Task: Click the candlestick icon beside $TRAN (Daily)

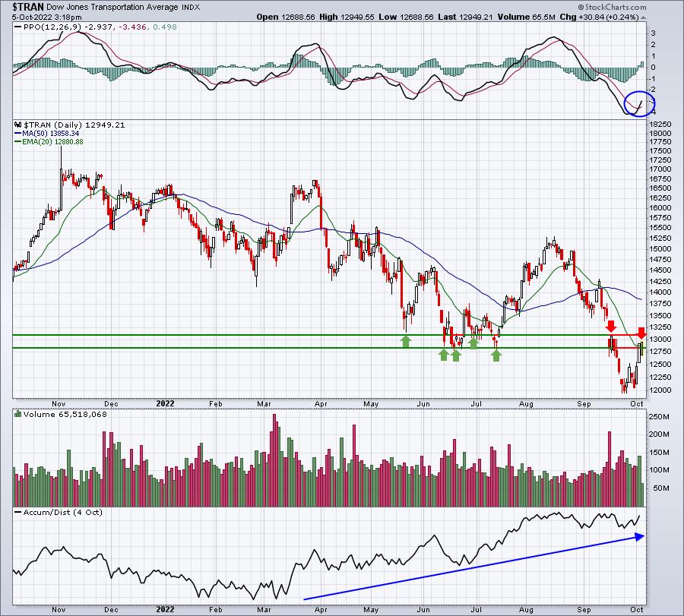Action: point(18,125)
